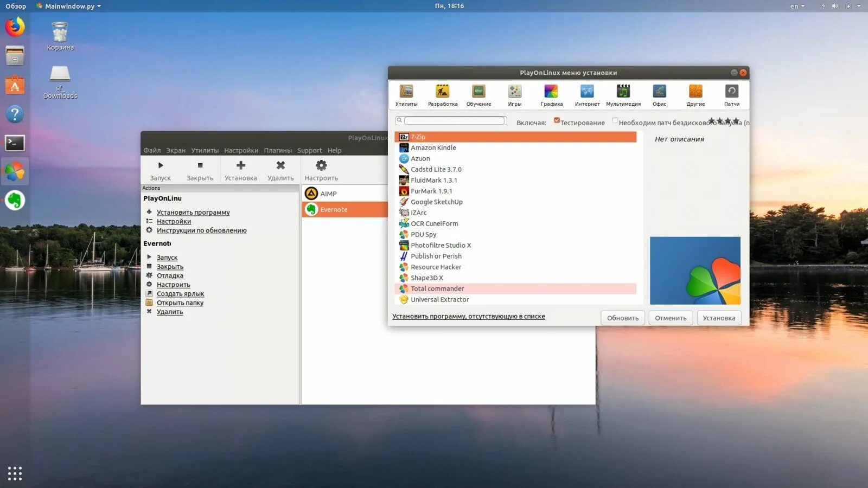This screenshot has width=868, height=488.
Task: Click Инструкции по обновлению link
Action: [x=201, y=230]
